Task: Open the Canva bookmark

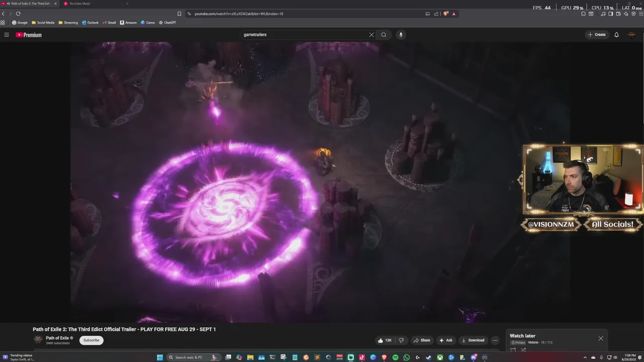Action: pyautogui.click(x=148, y=23)
